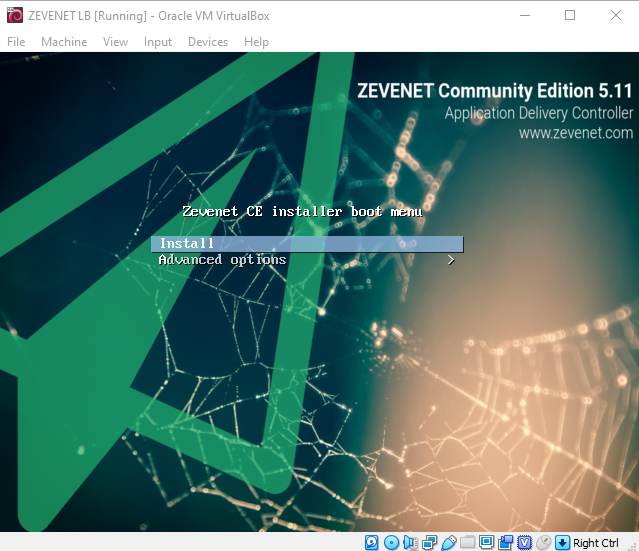Click the hard disk activity status icon
The width and height of the screenshot is (639, 551).
coord(372,542)
